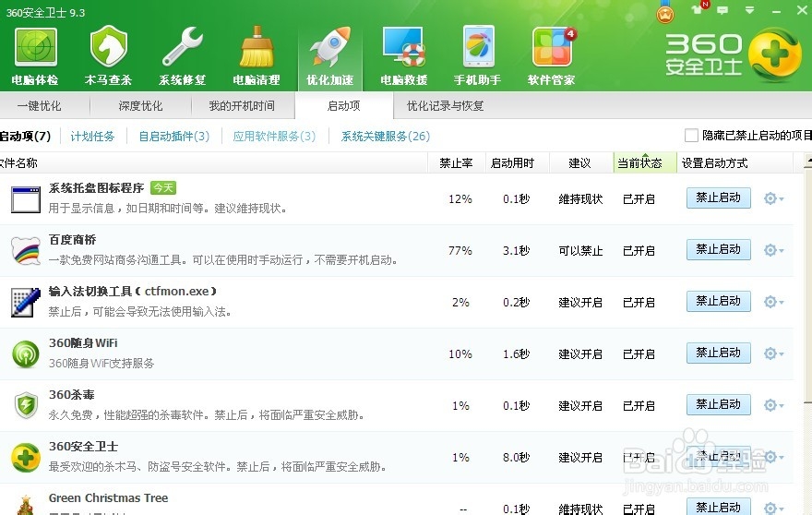812x515 pixels.
Task: Click the 今天 tag on 系统托盘图标程序
Action: coord(163,188)
